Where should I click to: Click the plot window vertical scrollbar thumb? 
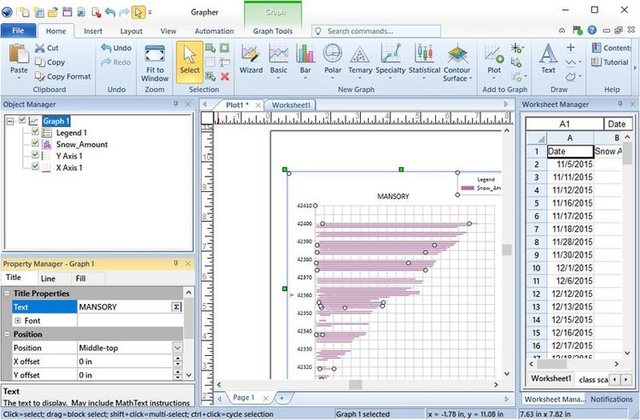coord(507,249)
